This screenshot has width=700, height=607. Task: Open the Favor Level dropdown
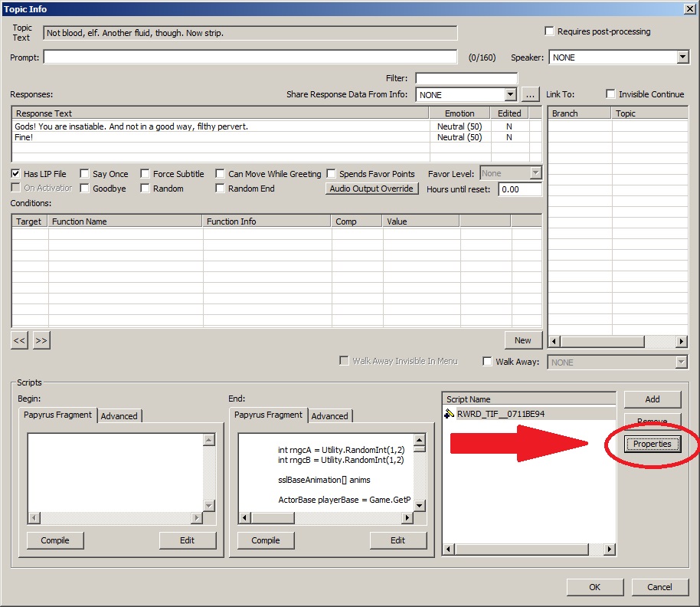[535, 174]
